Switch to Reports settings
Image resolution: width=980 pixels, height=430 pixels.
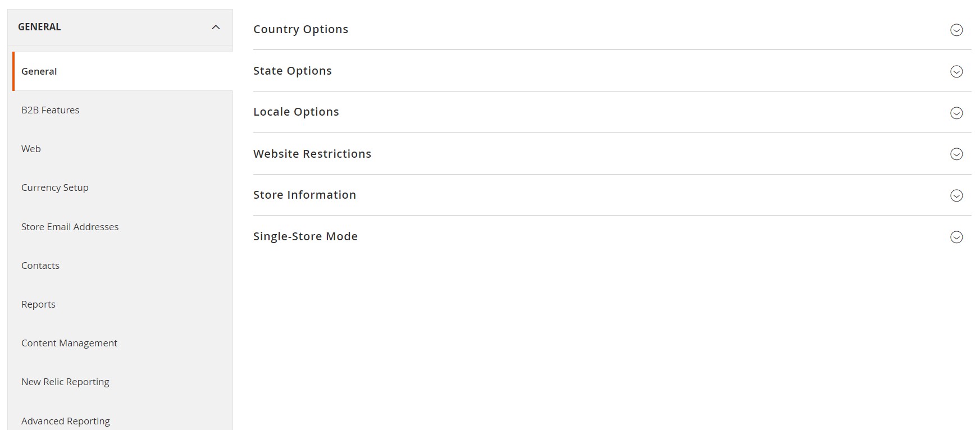point(39,304)
